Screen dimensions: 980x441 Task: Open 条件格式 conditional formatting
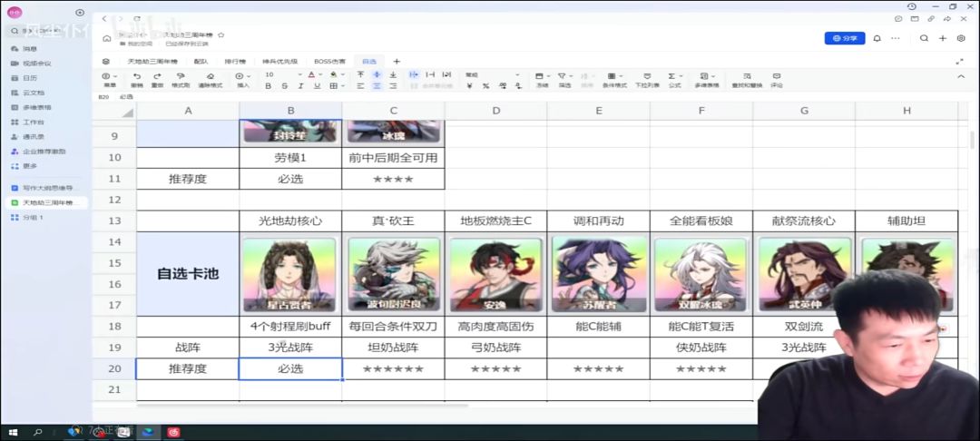click(614, 80)
